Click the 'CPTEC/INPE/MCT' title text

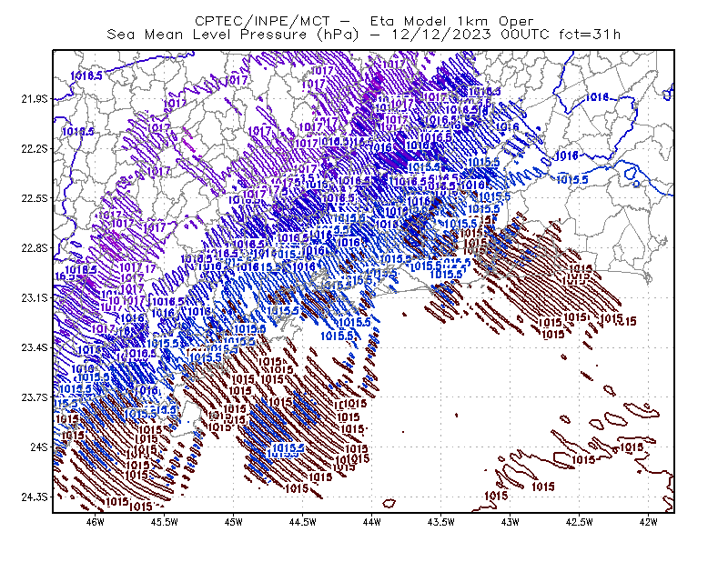click(x=262, y=21)
